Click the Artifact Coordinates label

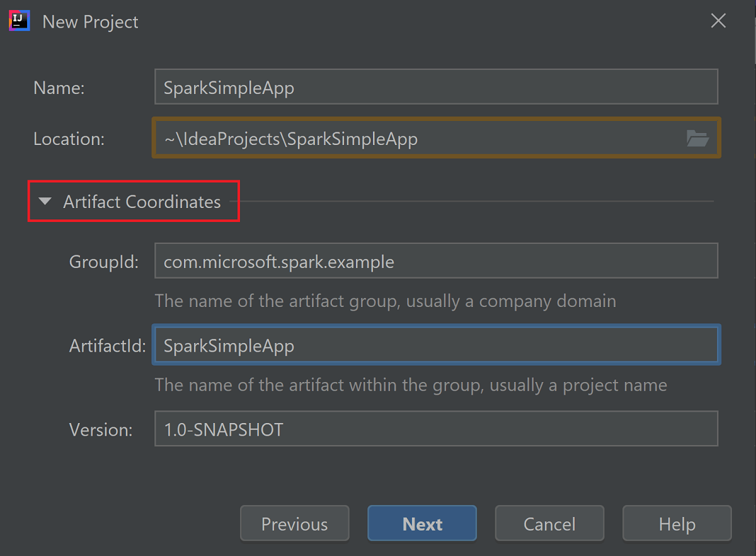pyautogui.click(x=142, y=201)
